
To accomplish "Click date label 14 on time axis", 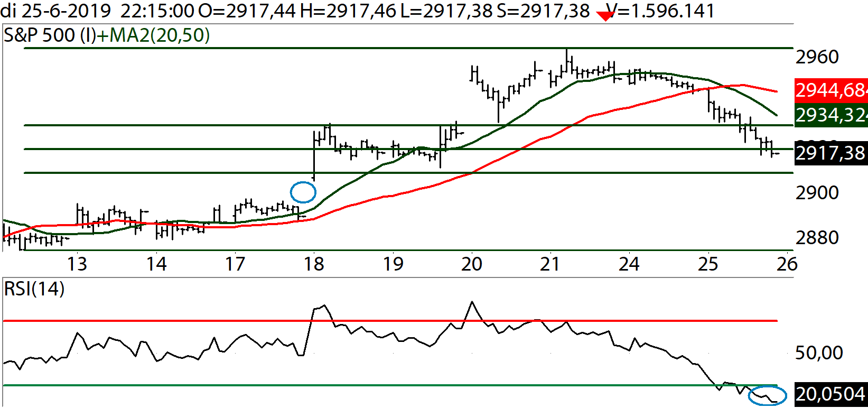I will 156,264.
